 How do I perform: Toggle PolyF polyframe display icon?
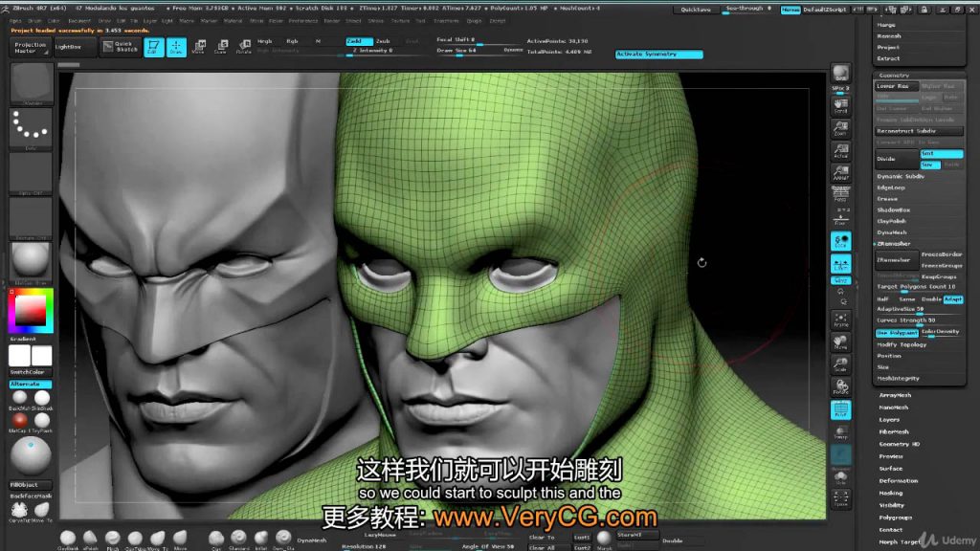pyautogui.click(x=840, y=409)
